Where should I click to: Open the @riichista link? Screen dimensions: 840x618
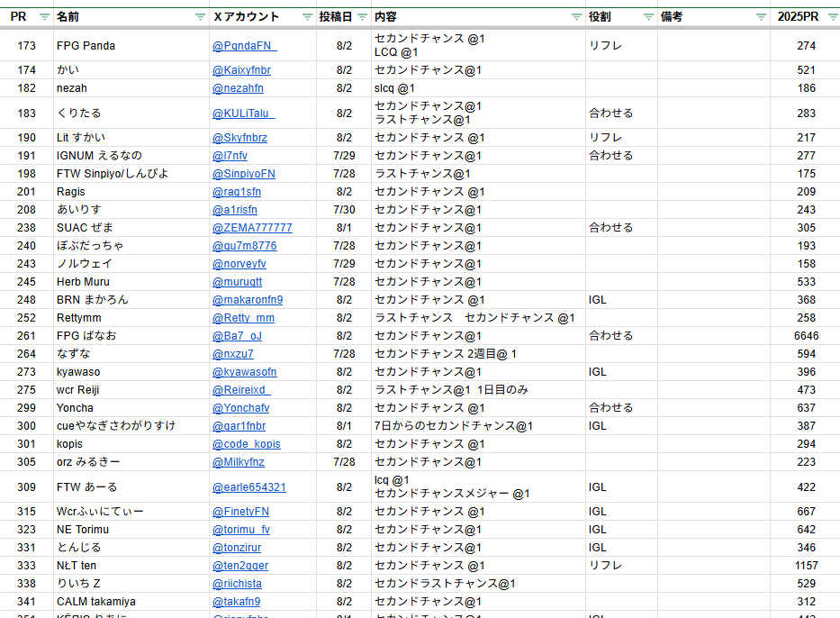pos(237,584)
